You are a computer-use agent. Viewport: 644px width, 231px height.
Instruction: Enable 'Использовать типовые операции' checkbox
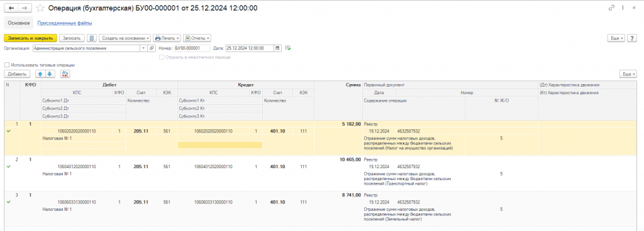tap(6, 65)
